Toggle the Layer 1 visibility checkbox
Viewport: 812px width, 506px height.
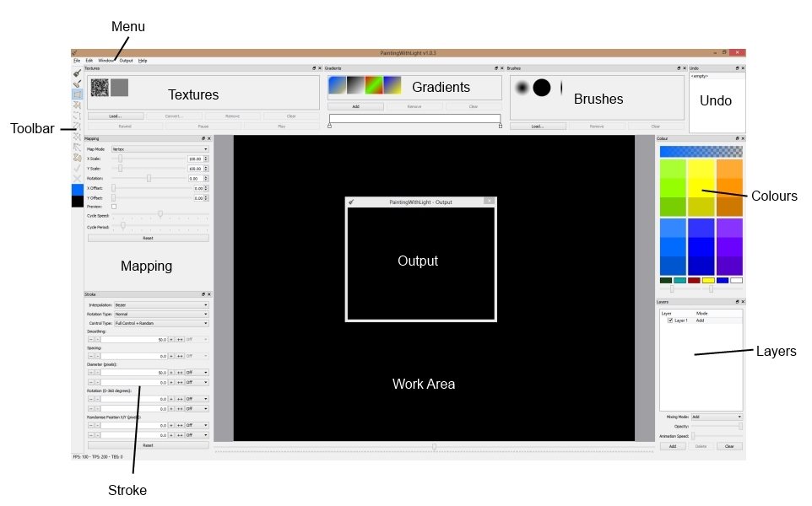click(670, 320)
